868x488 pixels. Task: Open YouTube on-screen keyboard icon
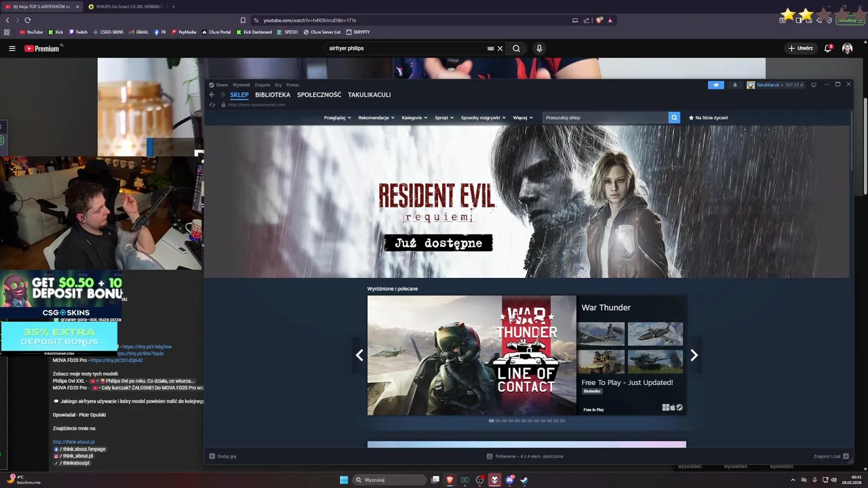pyautogui.click(x=490, y=48)
